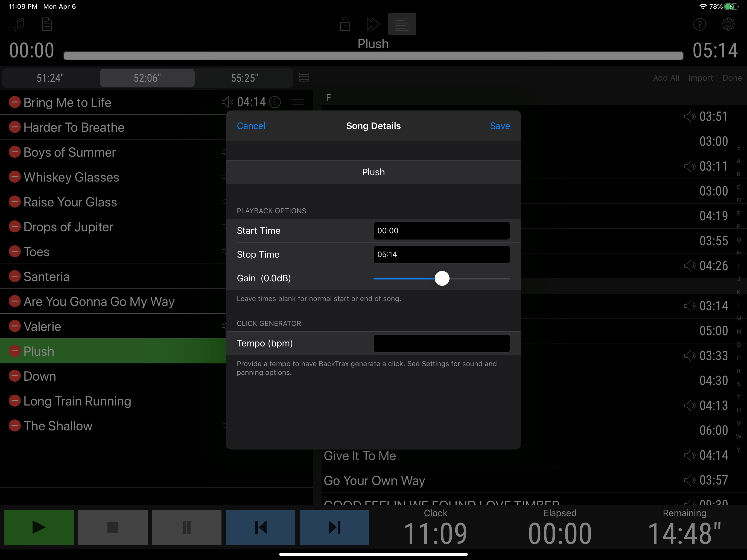Tap Import in library header
Screen dimensions: 747x560
(x=701, y=78)
